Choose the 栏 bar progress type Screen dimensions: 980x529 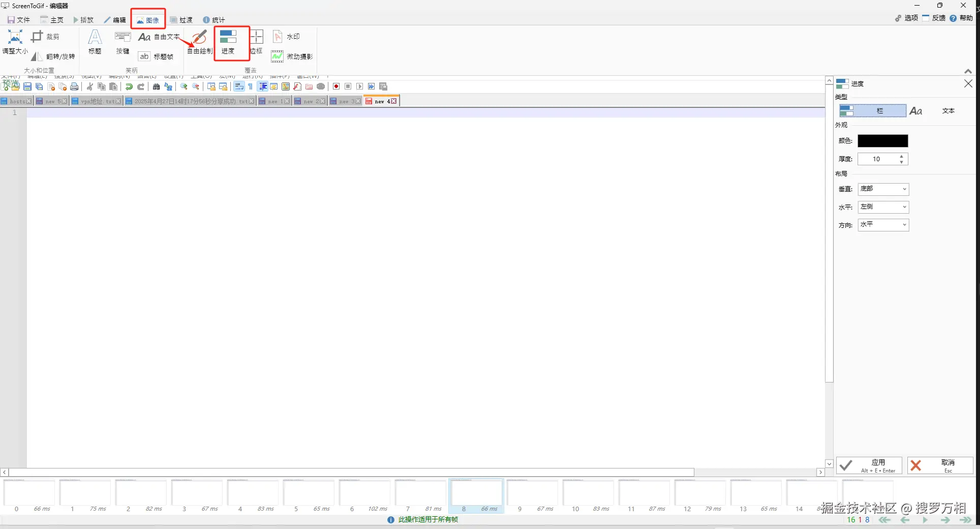(x=872, y=111)
